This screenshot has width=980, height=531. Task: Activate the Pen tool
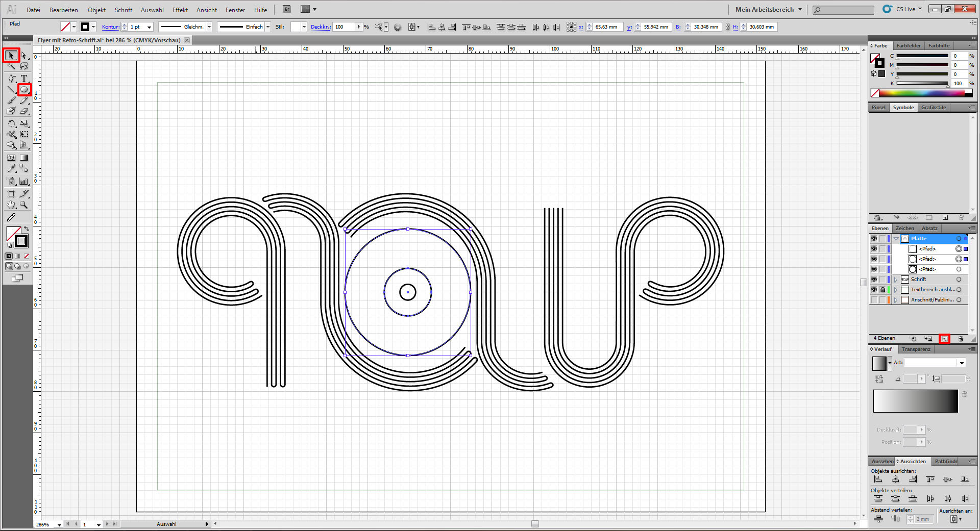pos(11,78)
